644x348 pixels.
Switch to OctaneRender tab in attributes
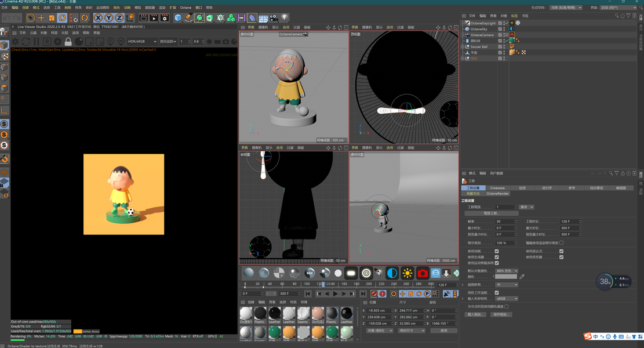[x=497, y=194]
